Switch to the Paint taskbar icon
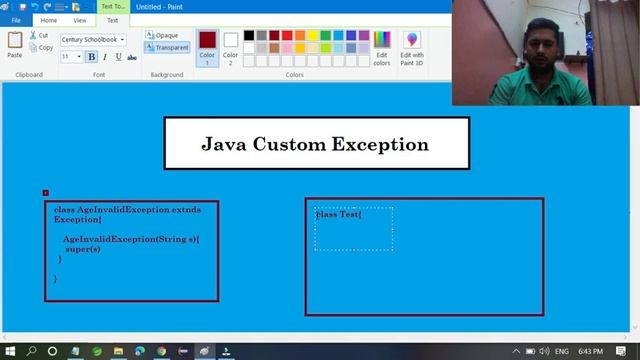The height and width of the screenshot is (360, 640). [204, 351]
